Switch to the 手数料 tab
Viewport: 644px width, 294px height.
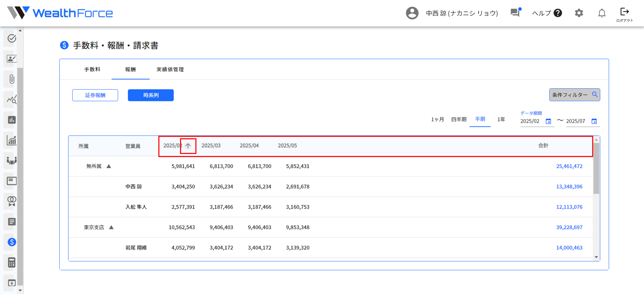coord(92,70)
